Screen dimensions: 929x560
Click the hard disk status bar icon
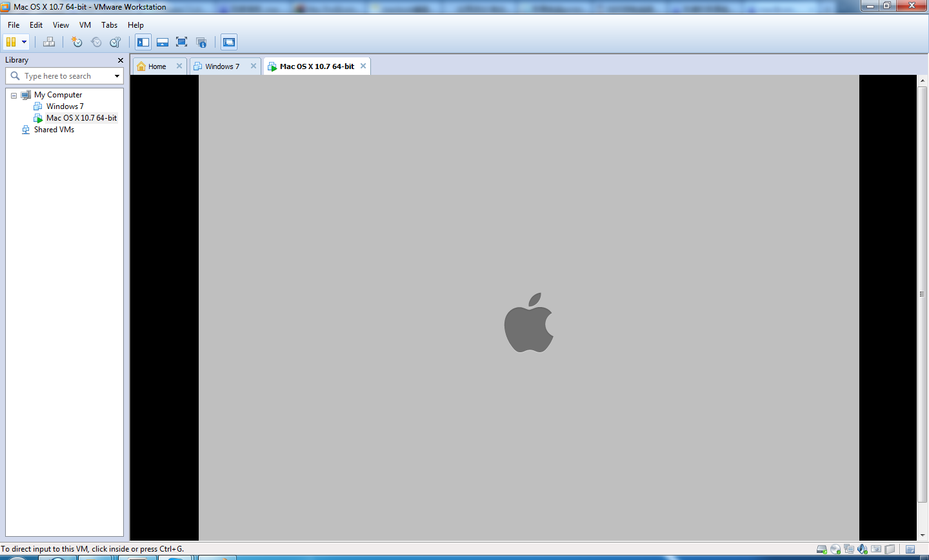coord(822,550)
